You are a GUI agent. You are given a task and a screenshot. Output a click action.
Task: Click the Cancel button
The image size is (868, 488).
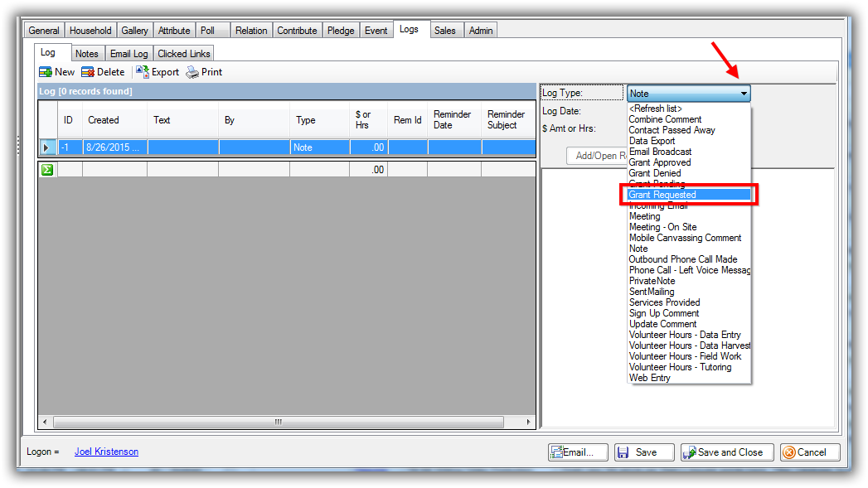tap(810, 452)
